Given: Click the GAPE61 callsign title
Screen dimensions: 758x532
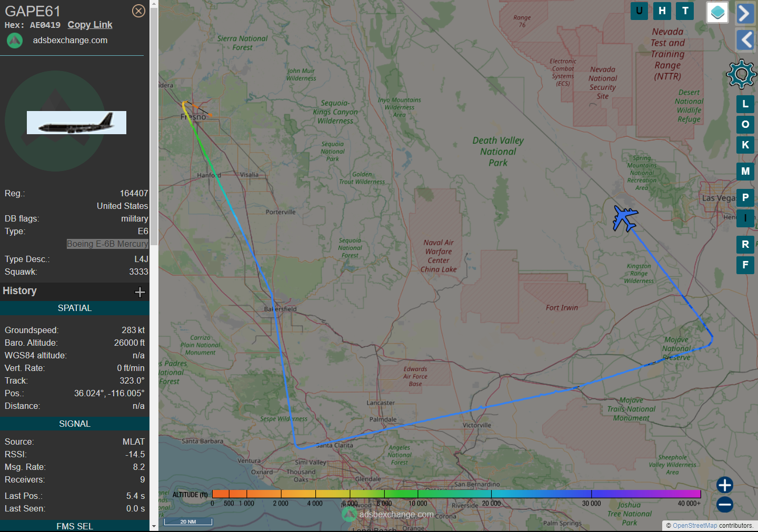Looking at the screenshot, I should point(33,11).
